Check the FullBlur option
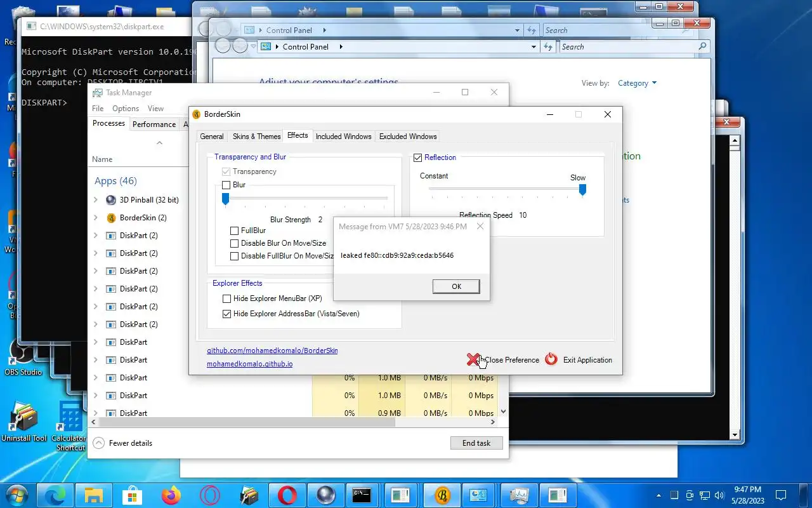The width and height of the screenshot is (812, 508). tap(235, 231)
